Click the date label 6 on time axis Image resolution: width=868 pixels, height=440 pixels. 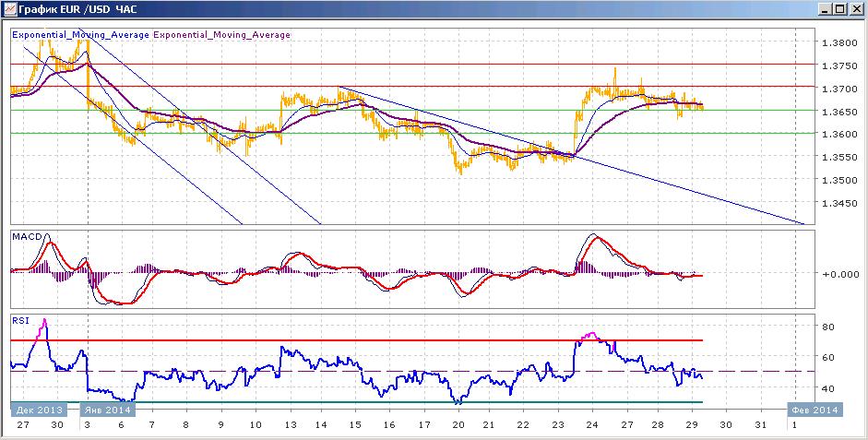121,424
